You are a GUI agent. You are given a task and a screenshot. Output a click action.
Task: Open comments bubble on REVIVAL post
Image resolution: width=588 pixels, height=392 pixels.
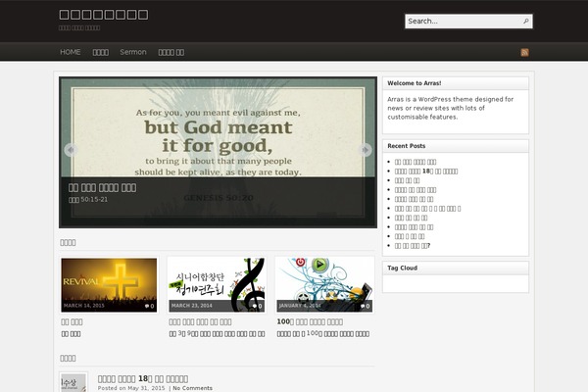(x=150, y=306)
